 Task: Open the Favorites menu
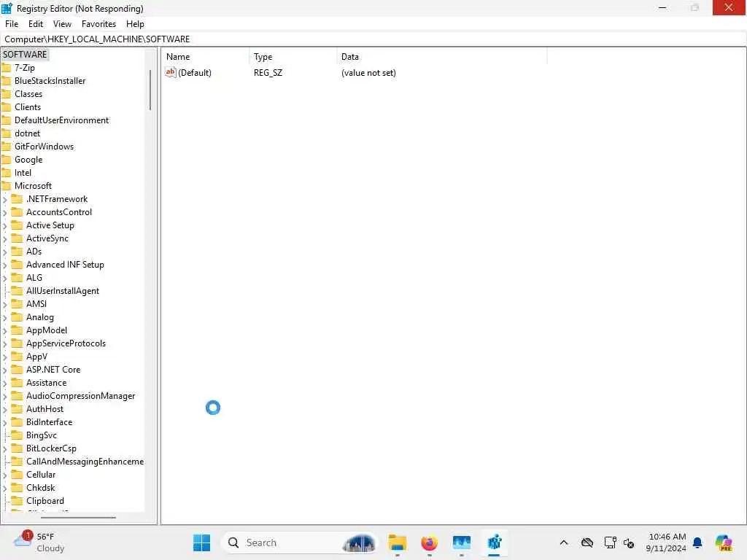[x=98, y=24]
